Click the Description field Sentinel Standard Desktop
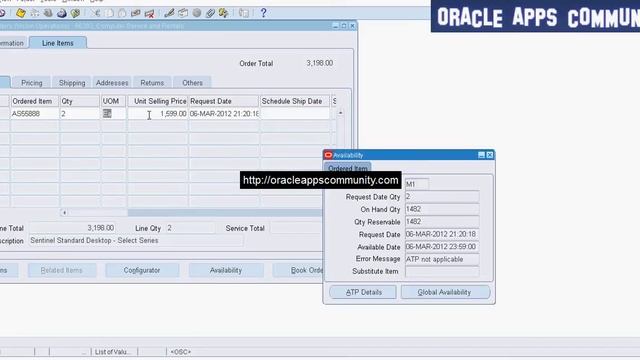 click(136, 240)
